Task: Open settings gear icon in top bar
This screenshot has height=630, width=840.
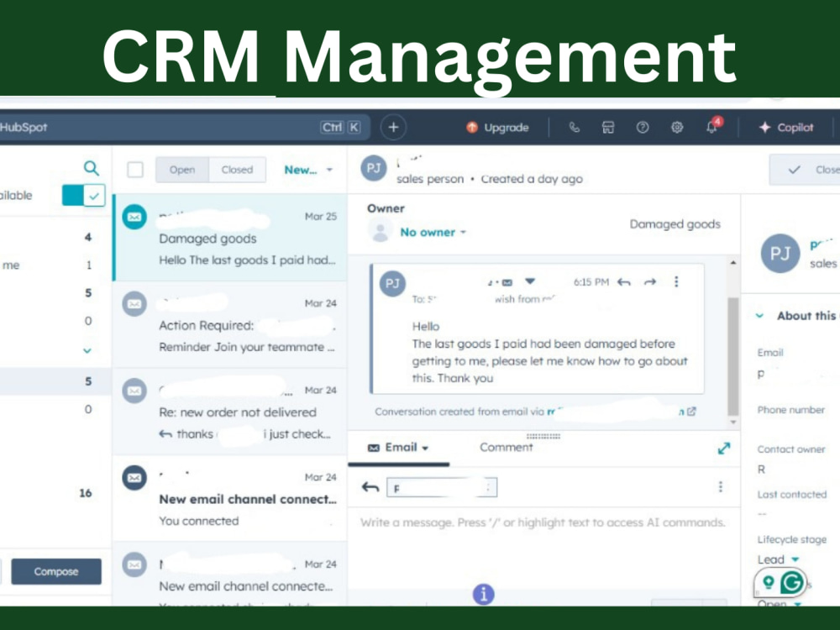Action: tap(677, 128)
